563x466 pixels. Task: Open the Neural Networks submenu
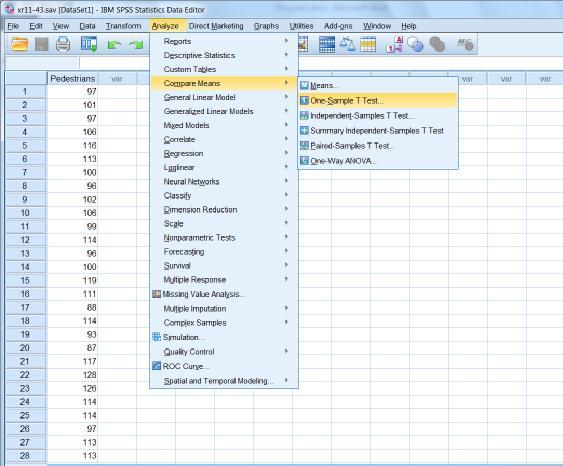(224, 181)
